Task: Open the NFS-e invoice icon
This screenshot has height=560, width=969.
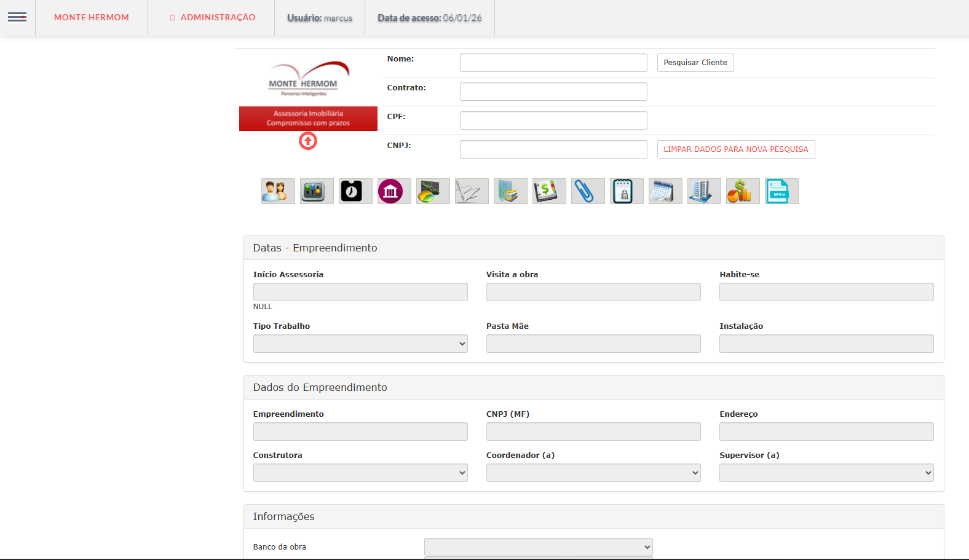Action: point(781,191)
